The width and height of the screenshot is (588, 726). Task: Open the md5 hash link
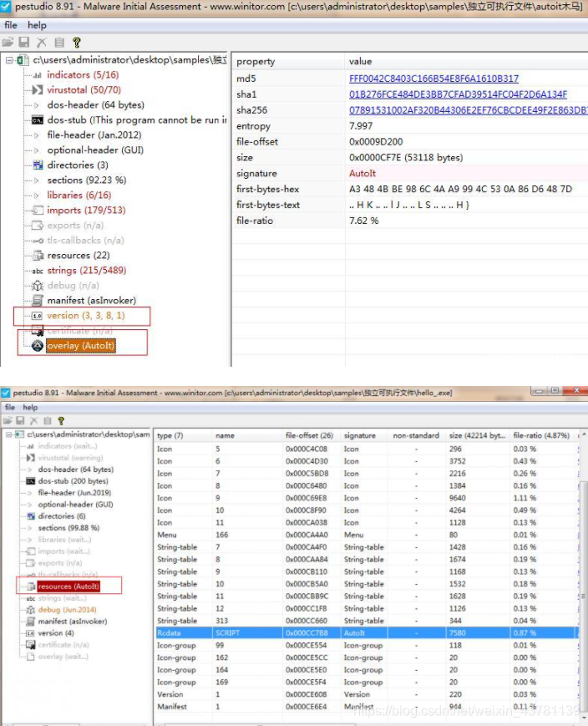click(433, 79)
